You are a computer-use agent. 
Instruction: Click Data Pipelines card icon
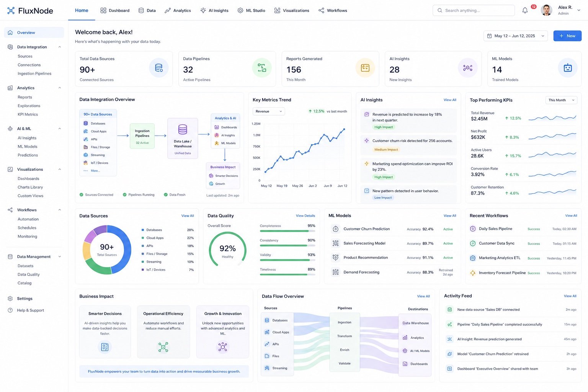(262, 68)
